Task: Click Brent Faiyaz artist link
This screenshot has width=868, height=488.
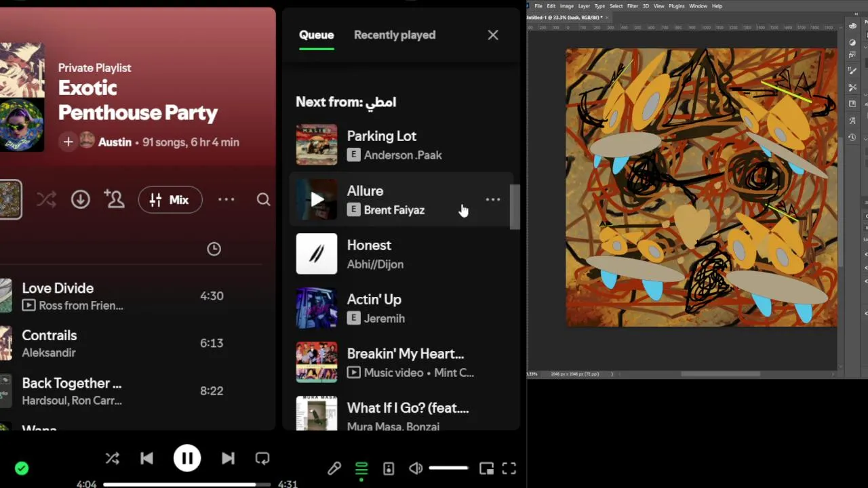Action: [x=394, y=210]
